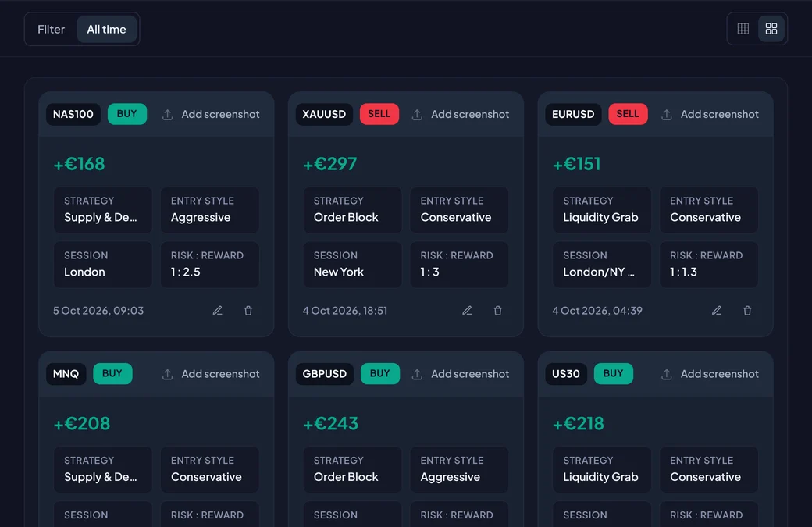Select the All time filter
This screenshot has width=812, height=527.
107,30
